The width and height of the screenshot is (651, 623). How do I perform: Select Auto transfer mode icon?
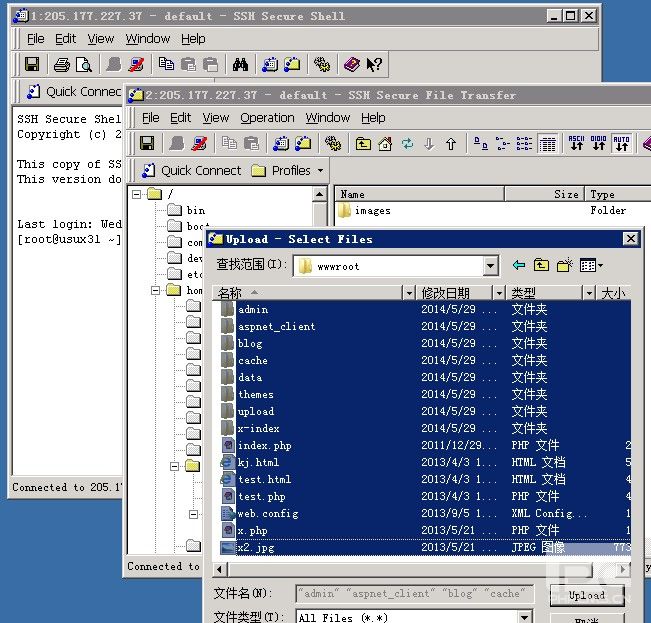click(x=622, y=143)
